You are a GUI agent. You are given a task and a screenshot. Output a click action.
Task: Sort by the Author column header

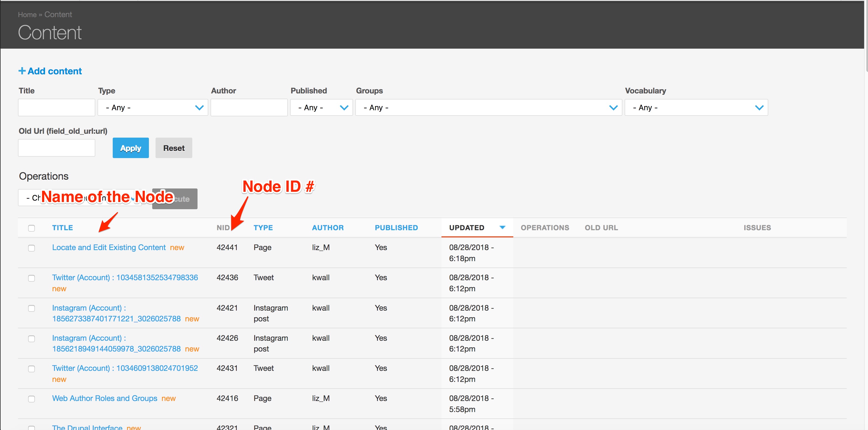[328, 228]
